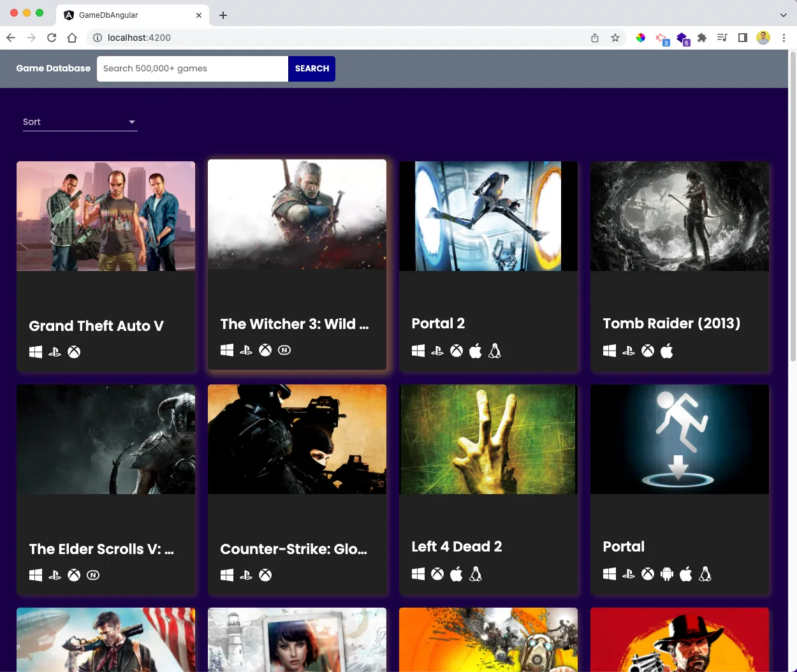Open the Sort dropdown
The image size is (797, 672).
80,122
